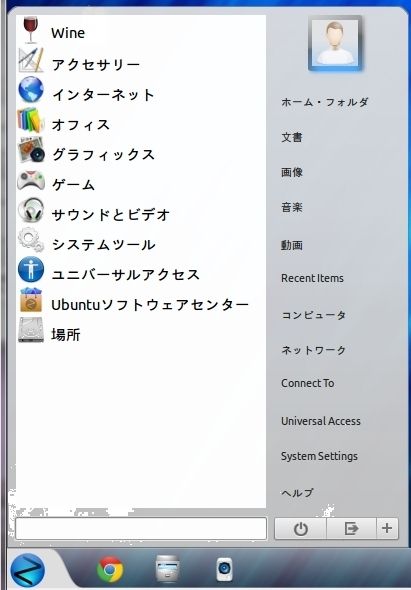Open ホーム・フォルダ link
The width and height of the screenshot is (411, 590).
tap(325, 102)
